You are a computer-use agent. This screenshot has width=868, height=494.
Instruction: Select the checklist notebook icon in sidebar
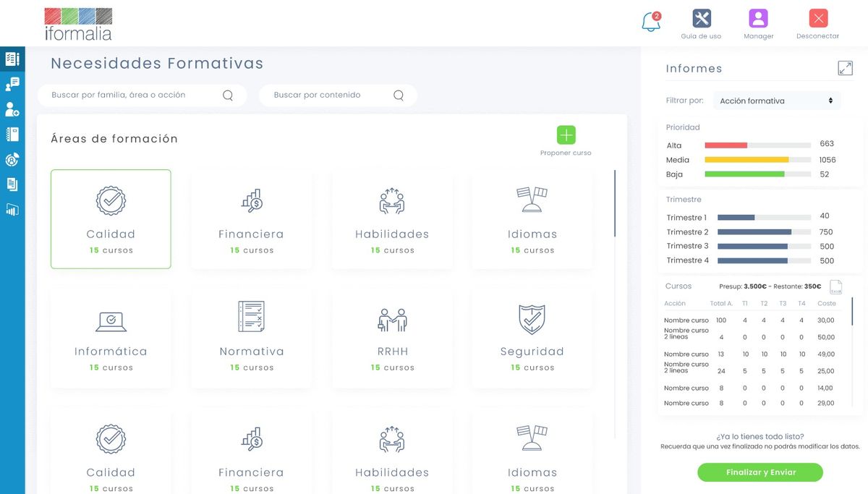tap(12, 59)
